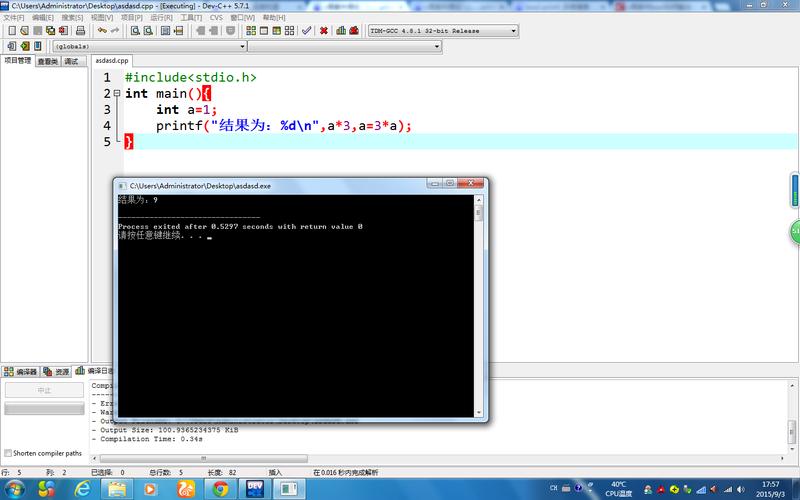Expand the (globals) scope dropdown
Screen dimensions: 800x500
241,46
